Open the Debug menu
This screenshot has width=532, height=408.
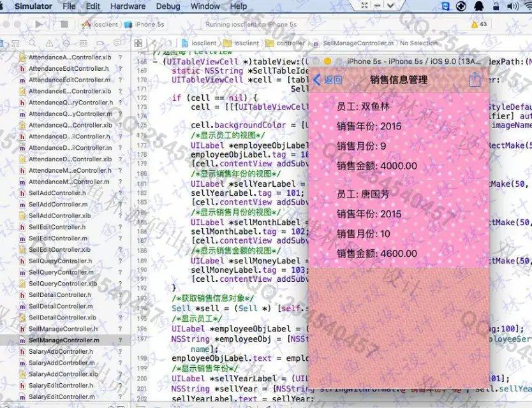[168, 6]
